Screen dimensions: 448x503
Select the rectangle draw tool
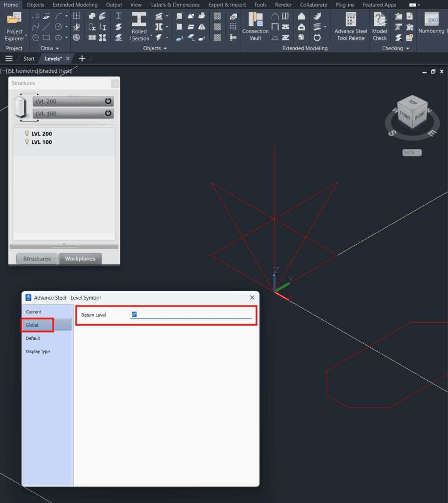46,37
